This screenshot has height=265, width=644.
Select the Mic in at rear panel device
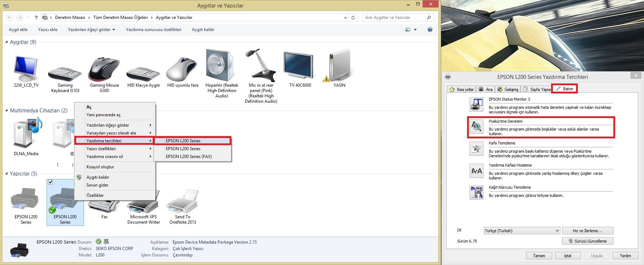261,66
